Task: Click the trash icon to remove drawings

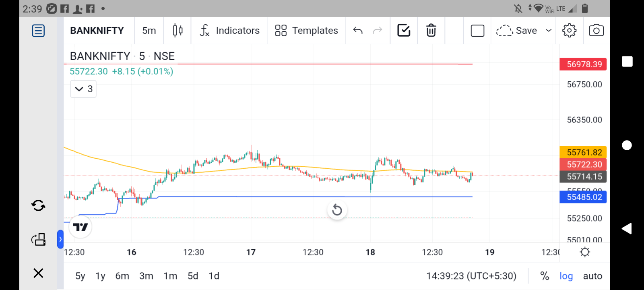Action: [x=431, y=31]
